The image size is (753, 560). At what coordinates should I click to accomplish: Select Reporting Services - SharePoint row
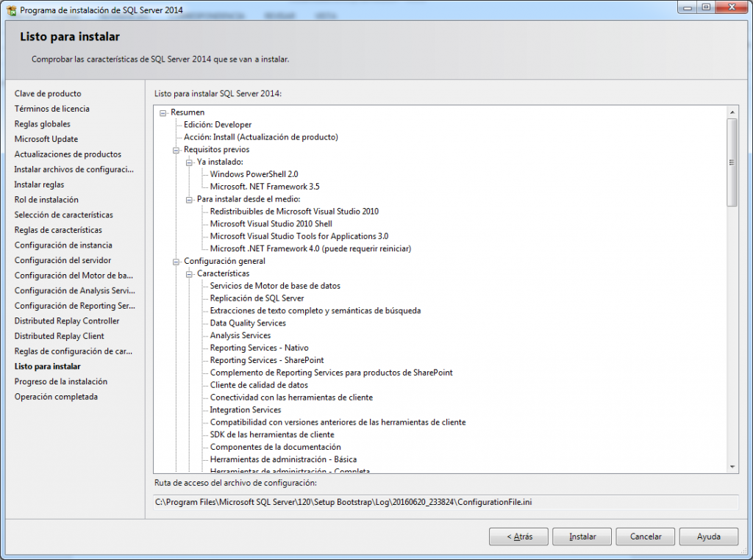[267, 360]
